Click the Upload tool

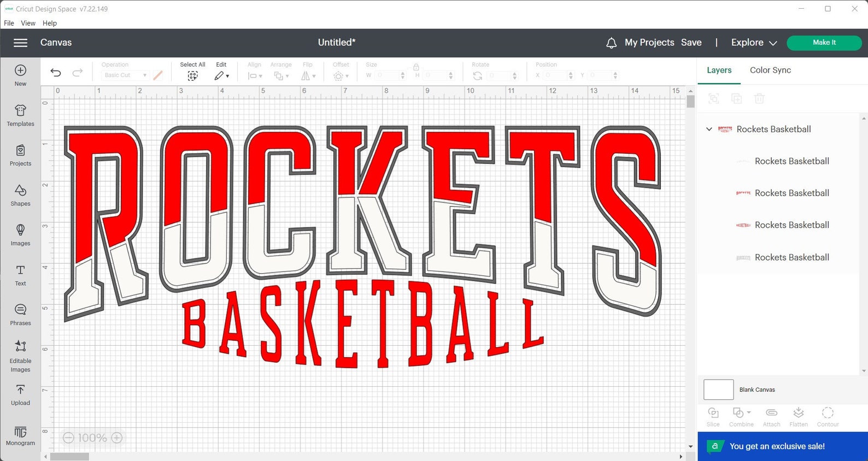coord(20,395)
